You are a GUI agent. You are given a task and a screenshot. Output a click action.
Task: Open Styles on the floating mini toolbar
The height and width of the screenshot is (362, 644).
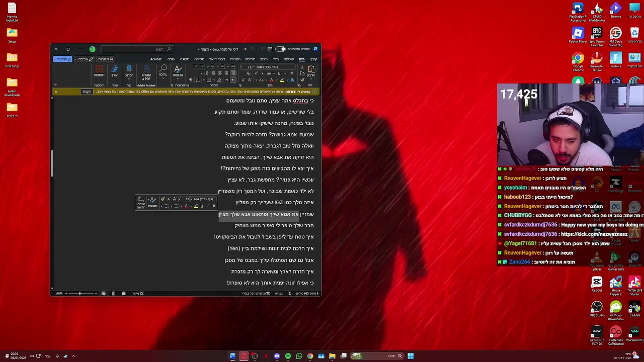coord(152,202)
